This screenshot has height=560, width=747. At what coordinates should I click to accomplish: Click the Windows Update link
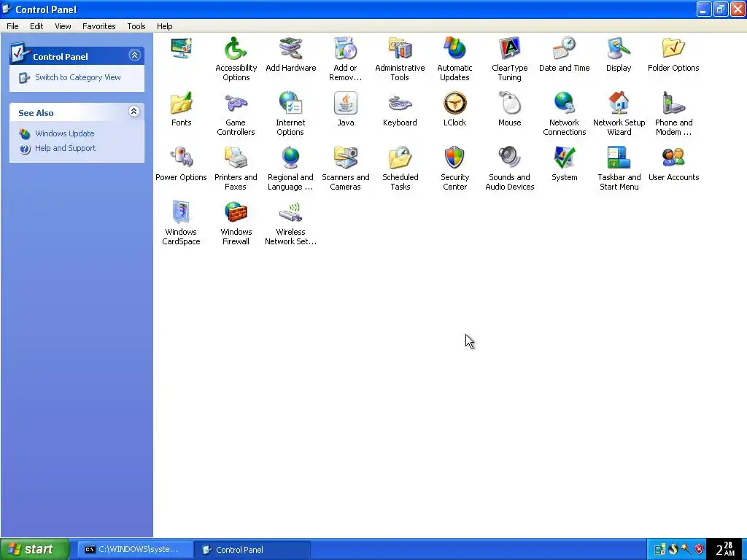64,133
